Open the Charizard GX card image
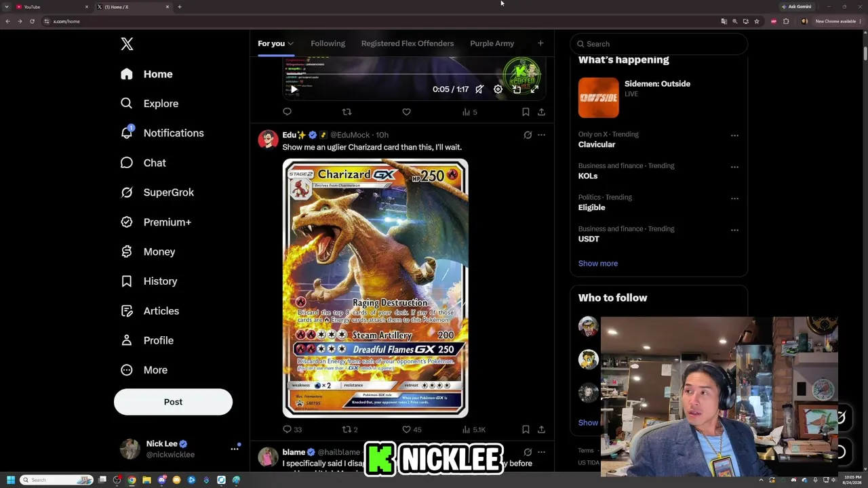This screenshot has height=488, width=868. (375, 288)
